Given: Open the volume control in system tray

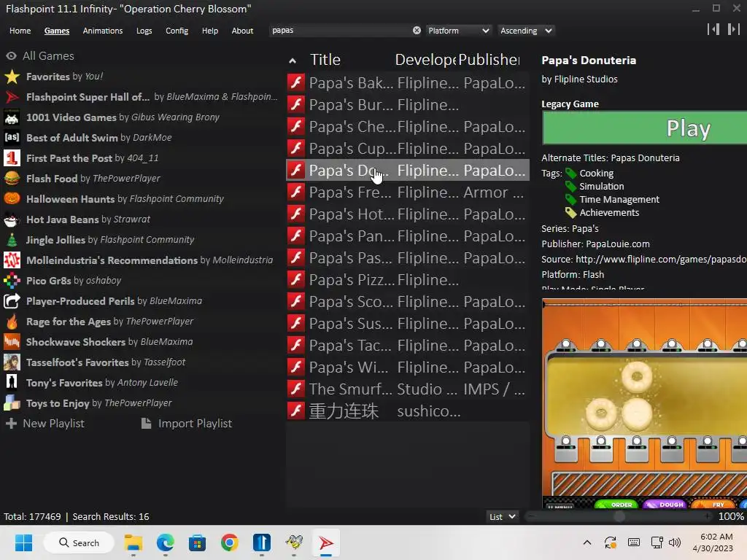Looking at the screenshot, I should click(x=675, y=542).
